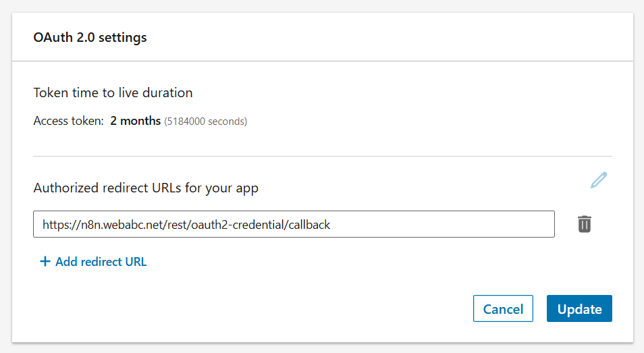Click the Token time to live duration label
This screenshot has width=644, height=353.
(x=113, y=92)
